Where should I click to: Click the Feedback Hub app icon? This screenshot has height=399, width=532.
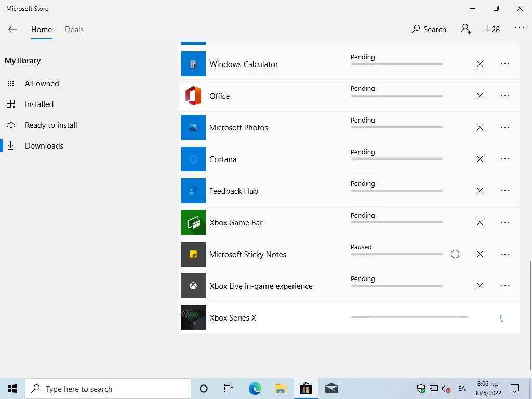(x=193, y=191)
